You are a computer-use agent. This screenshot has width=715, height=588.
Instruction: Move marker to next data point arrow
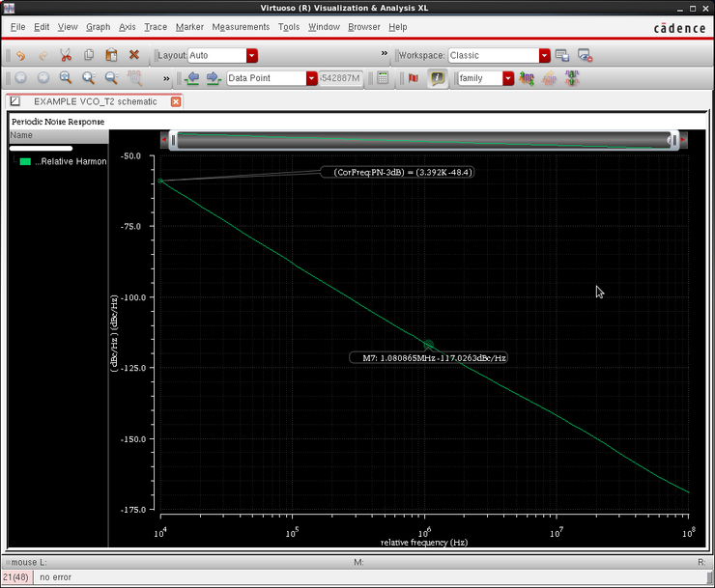pos(214,78)
